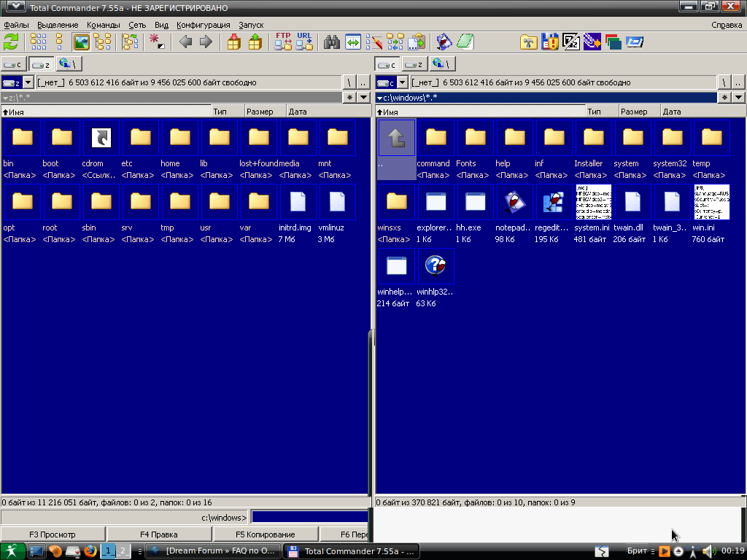
Task: Go to parent directory in right panel header
Action: tap(738, 82)
